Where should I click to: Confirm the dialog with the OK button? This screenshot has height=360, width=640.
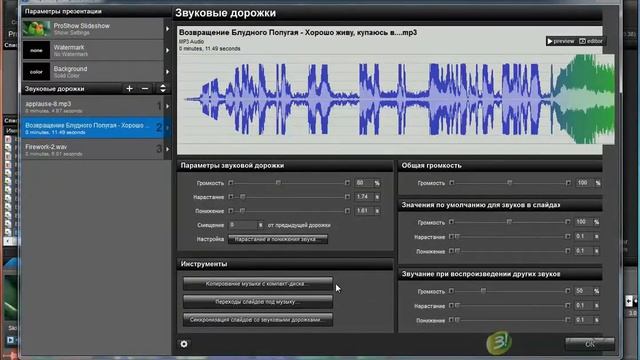[590, 344]
